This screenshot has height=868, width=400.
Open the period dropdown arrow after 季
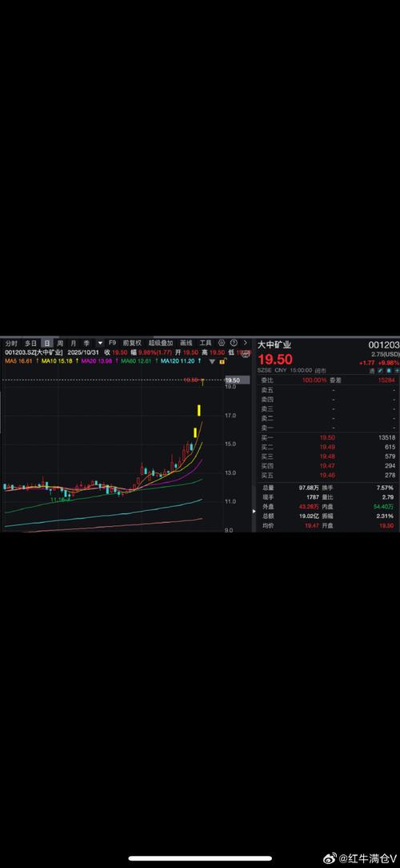coord(100,344)
